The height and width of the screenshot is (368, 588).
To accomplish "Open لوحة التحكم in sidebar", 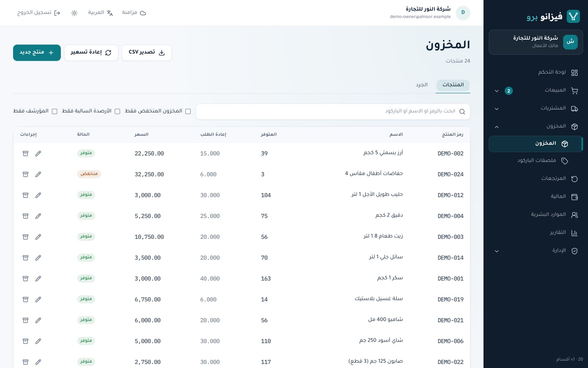I will pos(536,72).
